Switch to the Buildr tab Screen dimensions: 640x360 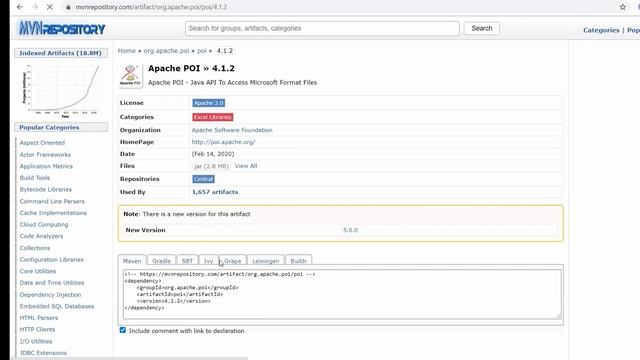(298, 261)
